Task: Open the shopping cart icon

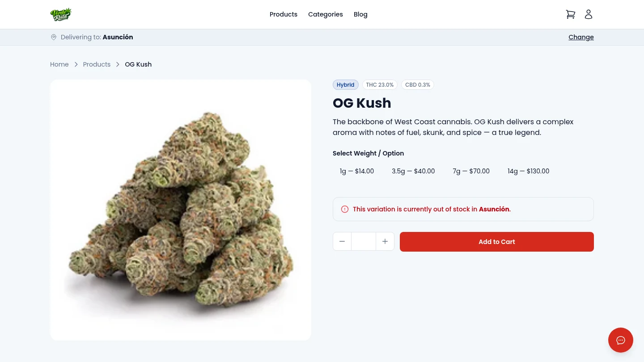Action: click(x=571, y=14)
